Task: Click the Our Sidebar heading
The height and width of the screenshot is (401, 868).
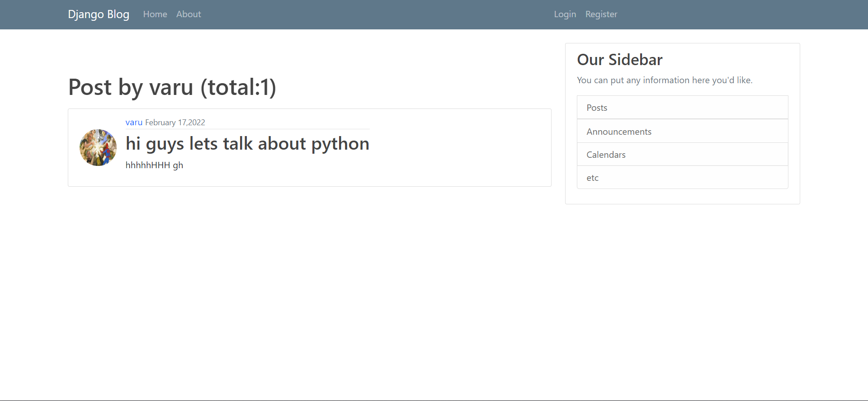Action: (620, 60)
